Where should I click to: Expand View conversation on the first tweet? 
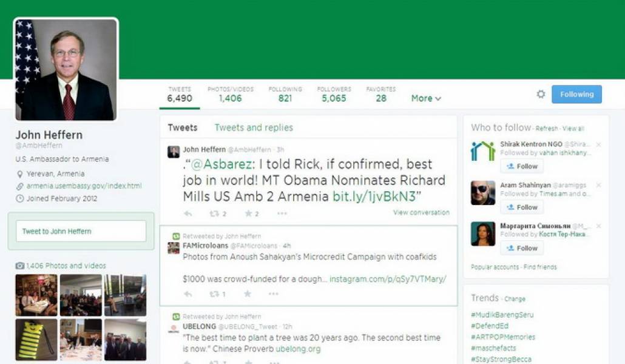click(421, 212)
